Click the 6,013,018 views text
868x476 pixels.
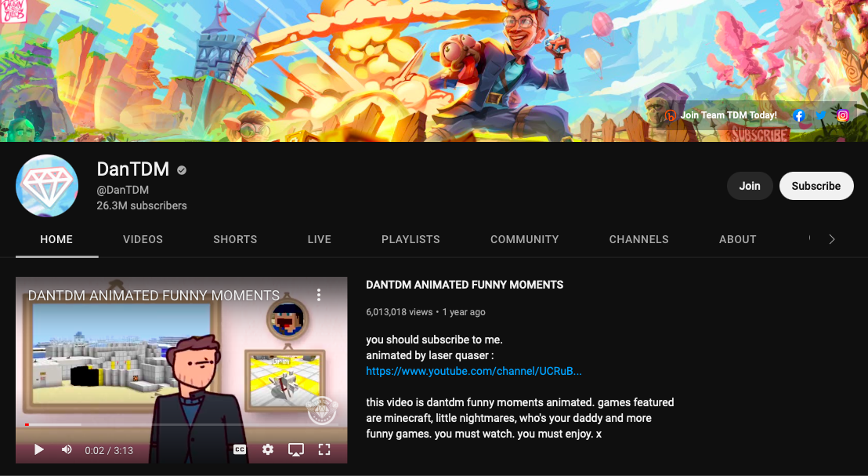[x=399, y=312]
